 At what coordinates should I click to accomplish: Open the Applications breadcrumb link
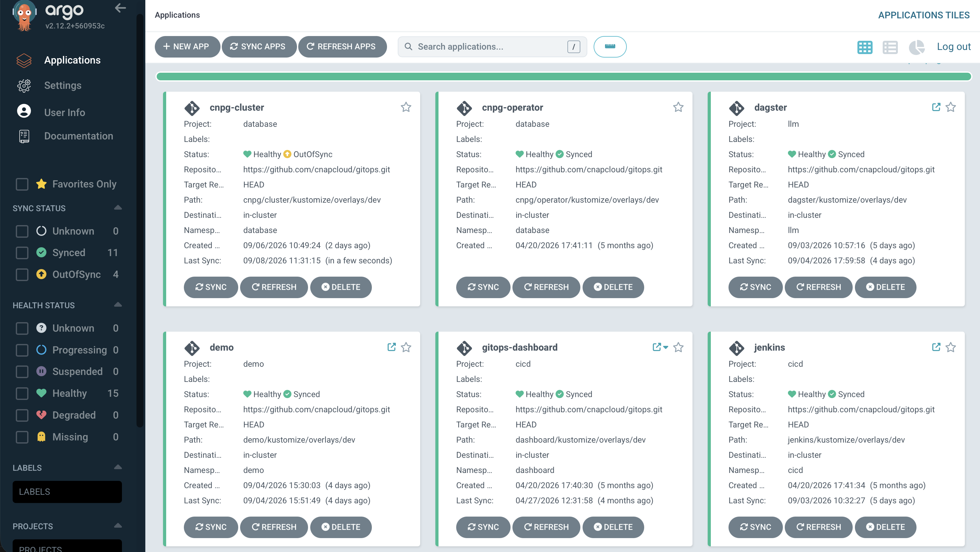click(177, 15)
